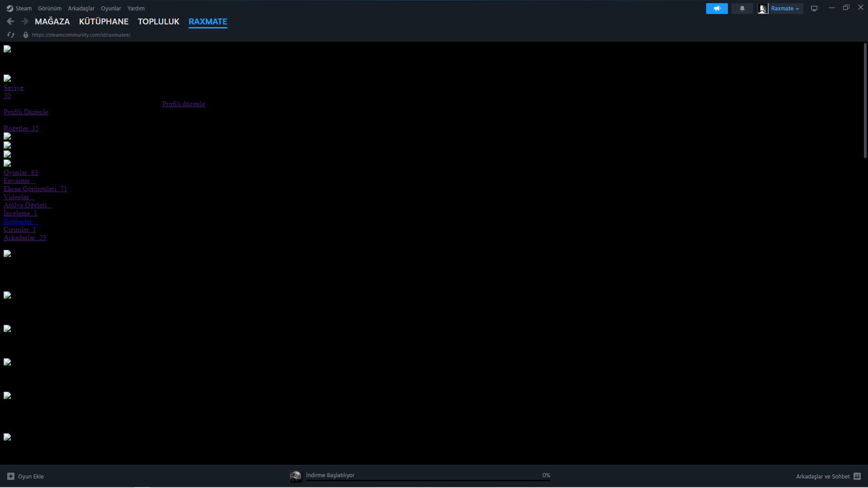Click the centered Profili düzenle link
The height and width of the screenshot is (488, 868).
[184, 104]
